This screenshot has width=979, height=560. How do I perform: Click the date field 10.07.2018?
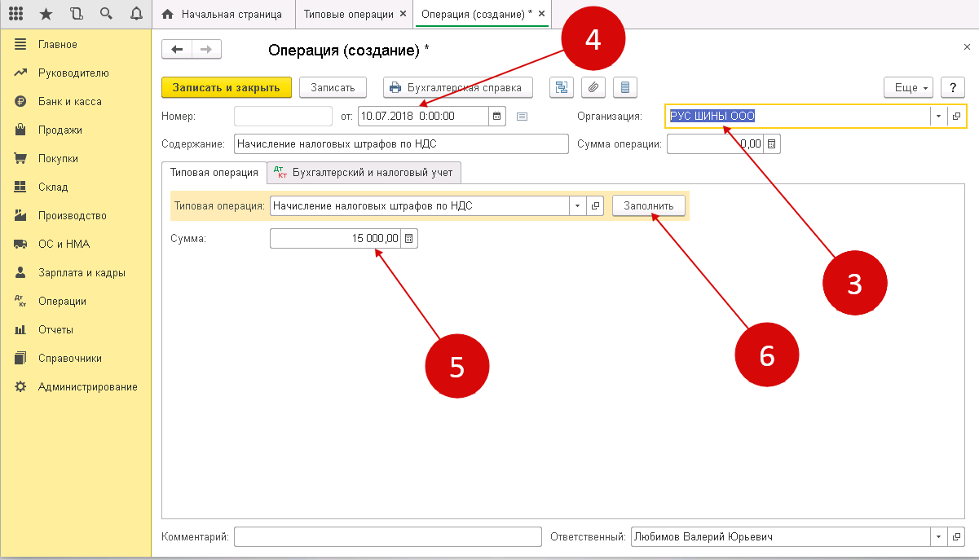click(423, 116)
